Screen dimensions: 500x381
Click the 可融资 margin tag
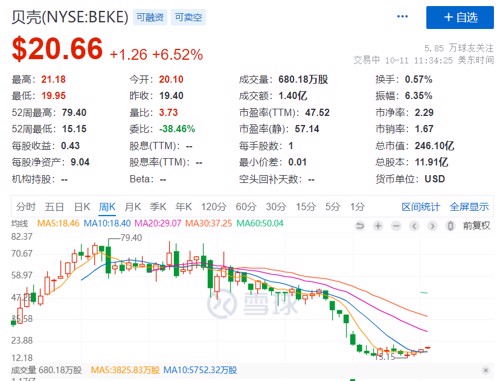coord(150,17)
